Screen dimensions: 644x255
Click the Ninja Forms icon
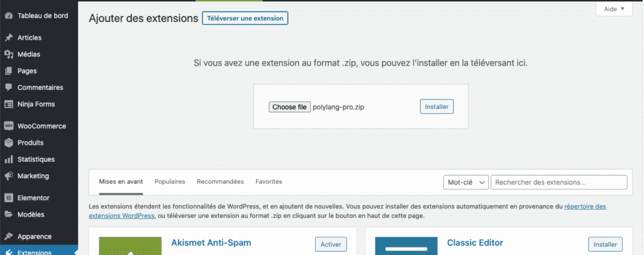pyautogui.click(x=9, y=104)
